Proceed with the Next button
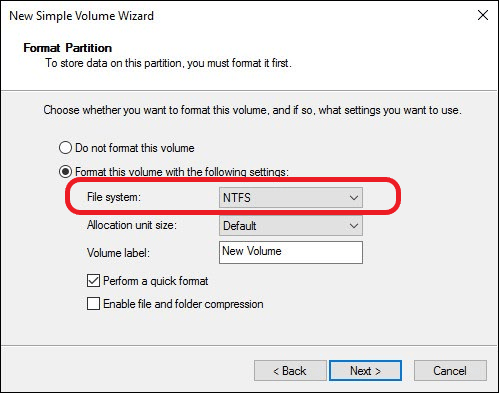The height and width of the screenshot is (393, 499). pyautogui.click(x=365, y=371)
